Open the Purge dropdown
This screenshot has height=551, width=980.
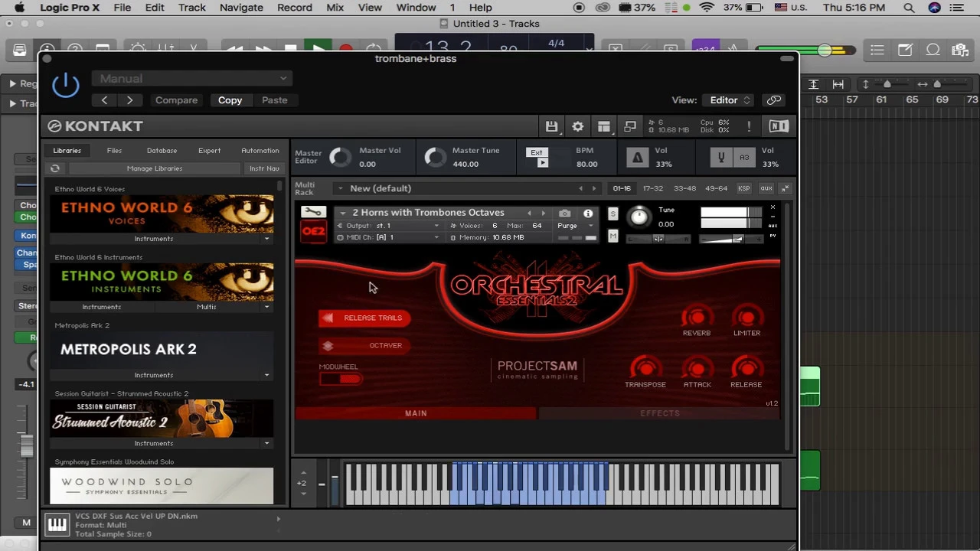click(x=575, y=226)
